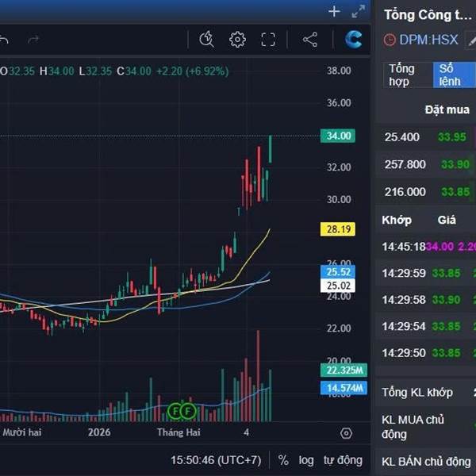476x476 pixels.
Task: Click the OHLC change value +2.20 (+6.92%)
Action: (193, 71)
